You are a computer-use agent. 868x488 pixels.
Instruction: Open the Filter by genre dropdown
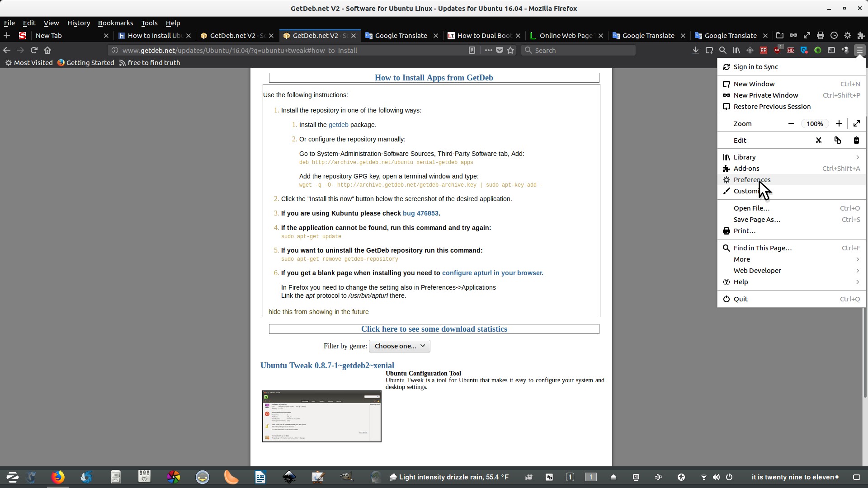click(x=399, y=346)
